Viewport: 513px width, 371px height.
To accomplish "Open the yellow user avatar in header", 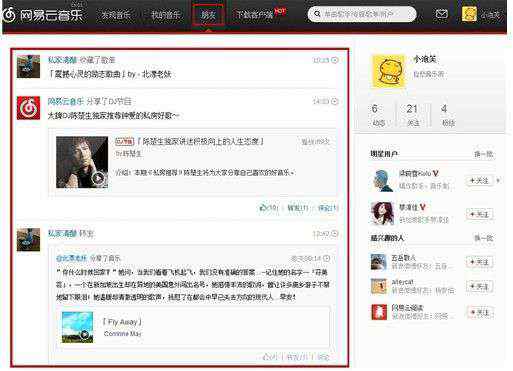I will tap(469, 14).
